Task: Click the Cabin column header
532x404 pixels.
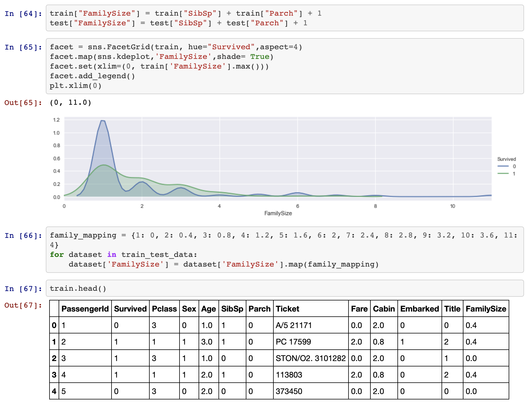Action: click(x=384, y=309)
